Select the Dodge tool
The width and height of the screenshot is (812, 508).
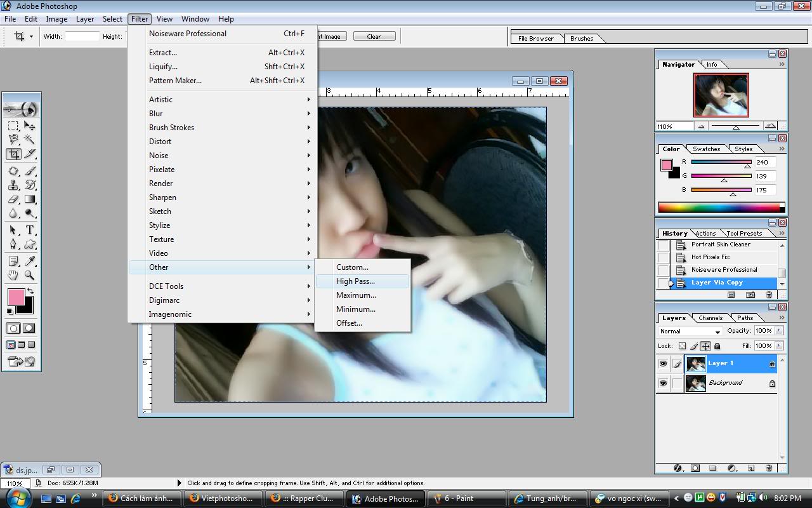pyautogui.click(x=29, y=213)
